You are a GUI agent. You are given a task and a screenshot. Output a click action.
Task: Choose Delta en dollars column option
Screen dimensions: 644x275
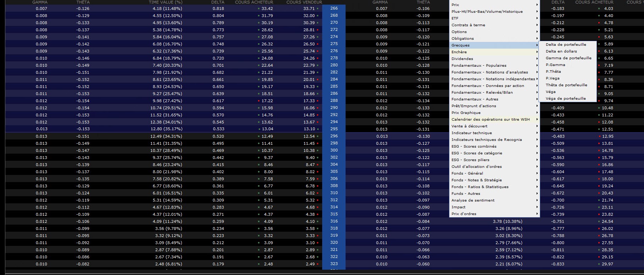click(x=561, y=51)
